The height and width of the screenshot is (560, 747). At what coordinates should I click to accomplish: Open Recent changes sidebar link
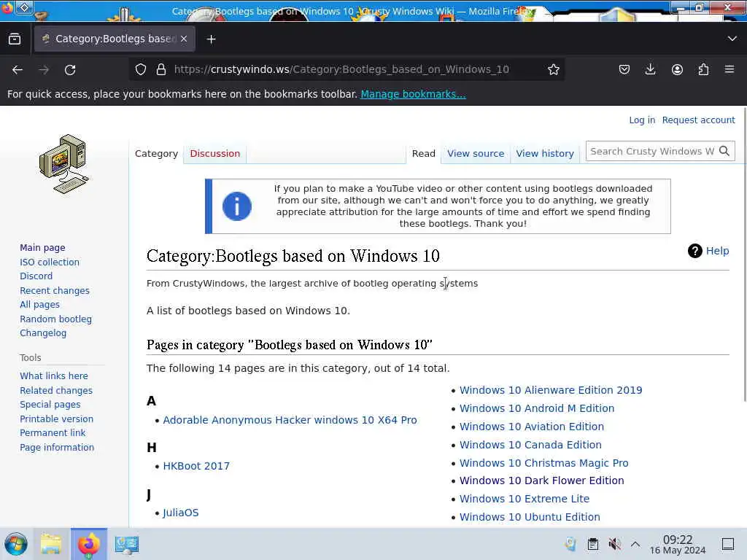click(x=54, y=290)
